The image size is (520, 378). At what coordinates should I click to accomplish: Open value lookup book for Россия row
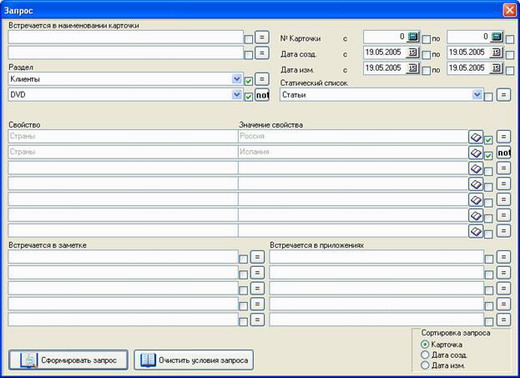point(476,137)
